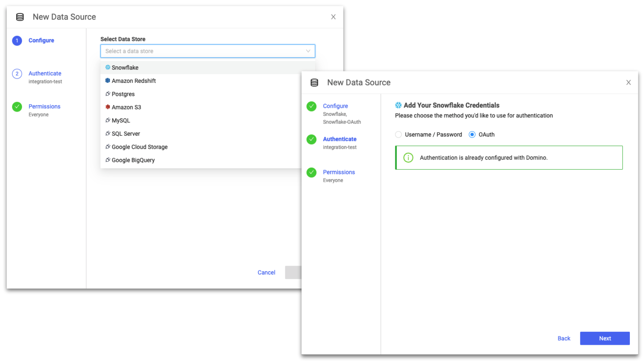The image size is (644, 361).
Task: Select the OAuth radio button
Action: 472,135
